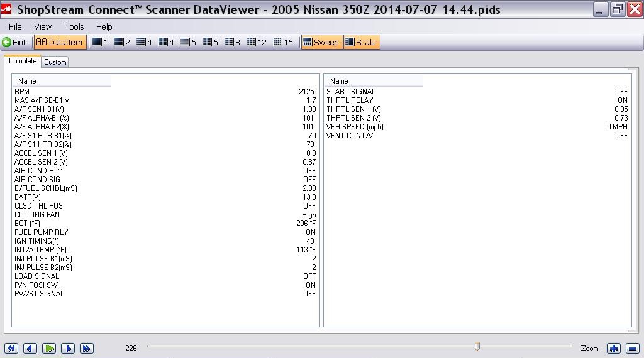
Task: Open the Tools menu
Action: click(74, 26)
